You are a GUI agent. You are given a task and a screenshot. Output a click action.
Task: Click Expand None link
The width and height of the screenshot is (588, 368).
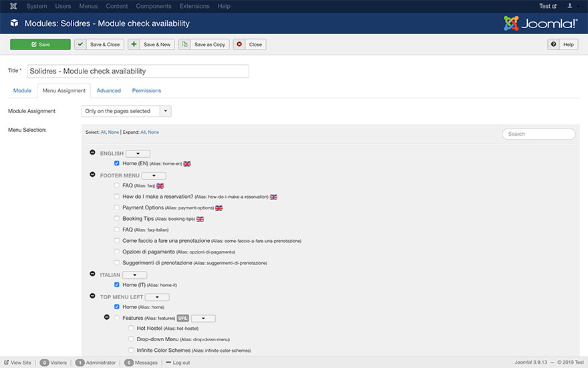(154, 132)
